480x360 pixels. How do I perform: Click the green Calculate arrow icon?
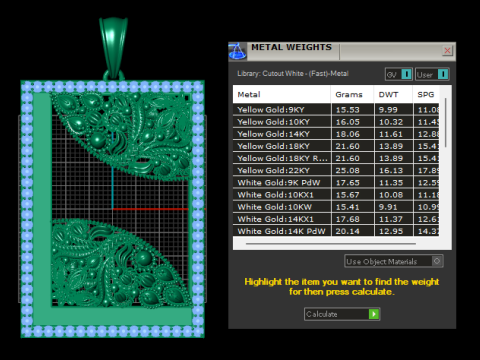click(x=374, y=314)
